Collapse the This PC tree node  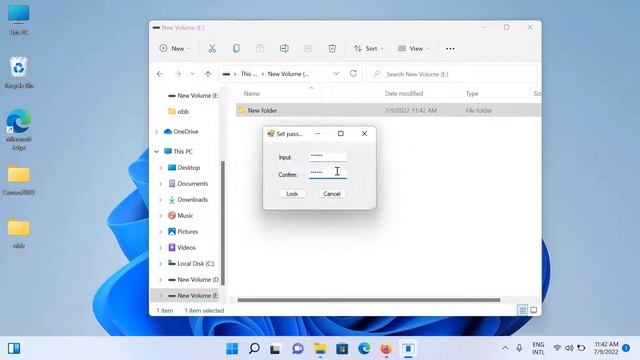[x=157, y=151]
